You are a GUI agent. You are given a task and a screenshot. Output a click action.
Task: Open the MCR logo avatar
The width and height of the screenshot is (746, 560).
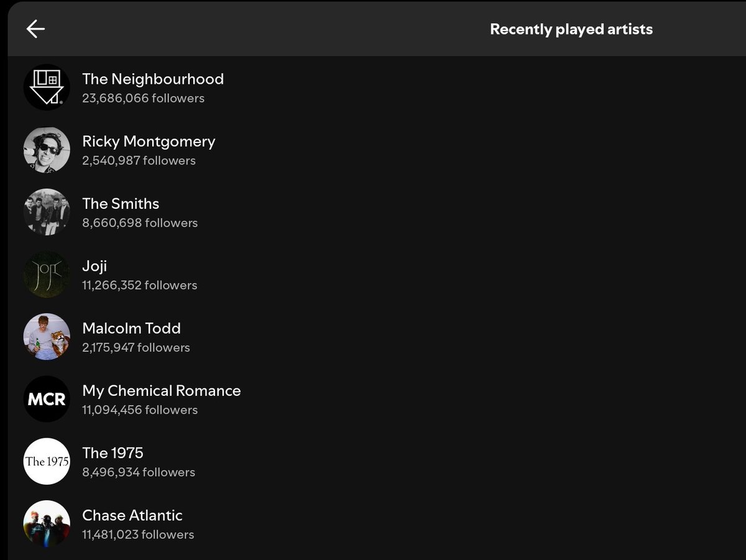47,399
